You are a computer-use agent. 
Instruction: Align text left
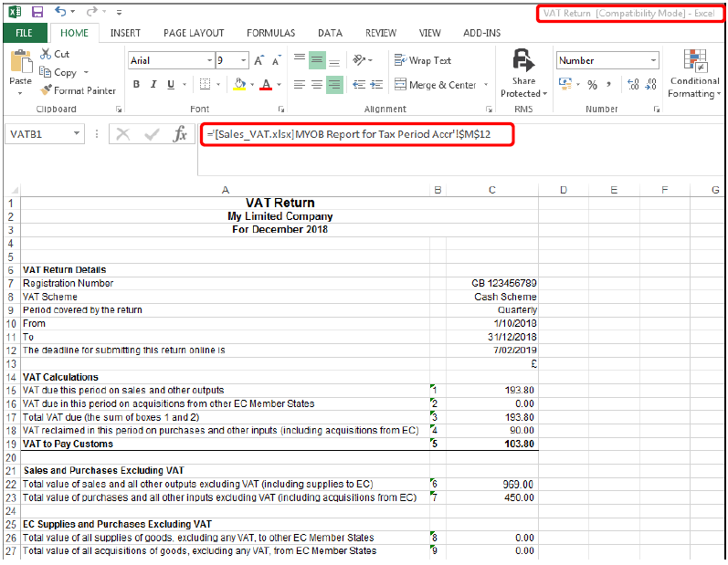click(x=300, y=84)
